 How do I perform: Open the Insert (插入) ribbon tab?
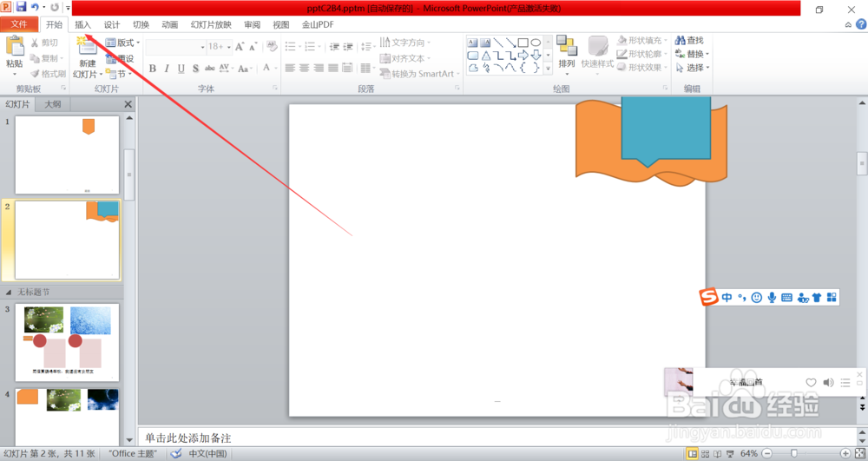pos(82,24)
